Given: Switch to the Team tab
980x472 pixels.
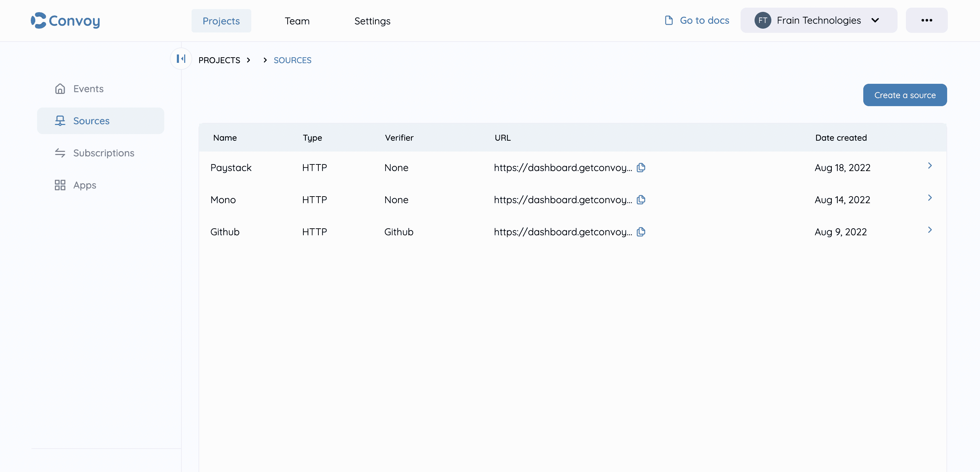Looking at the screenshot, I should click(297, 21).
